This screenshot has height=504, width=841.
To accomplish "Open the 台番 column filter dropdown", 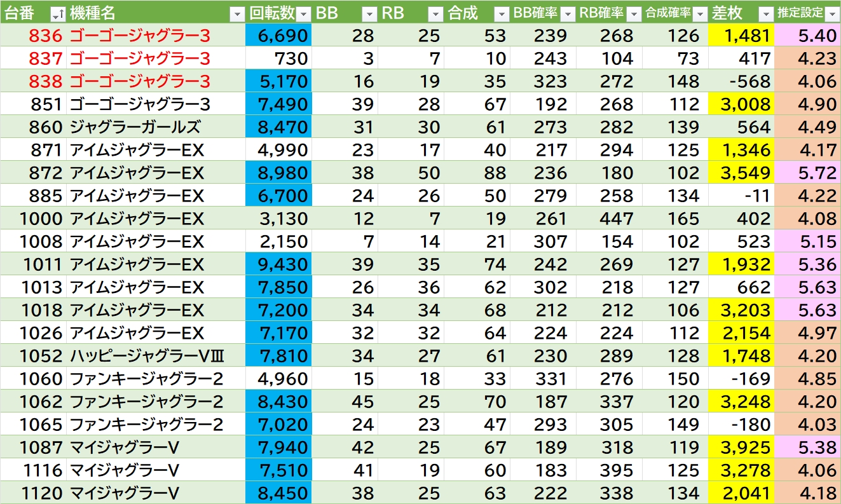I will pyautogui.click(x=57, y=13).
